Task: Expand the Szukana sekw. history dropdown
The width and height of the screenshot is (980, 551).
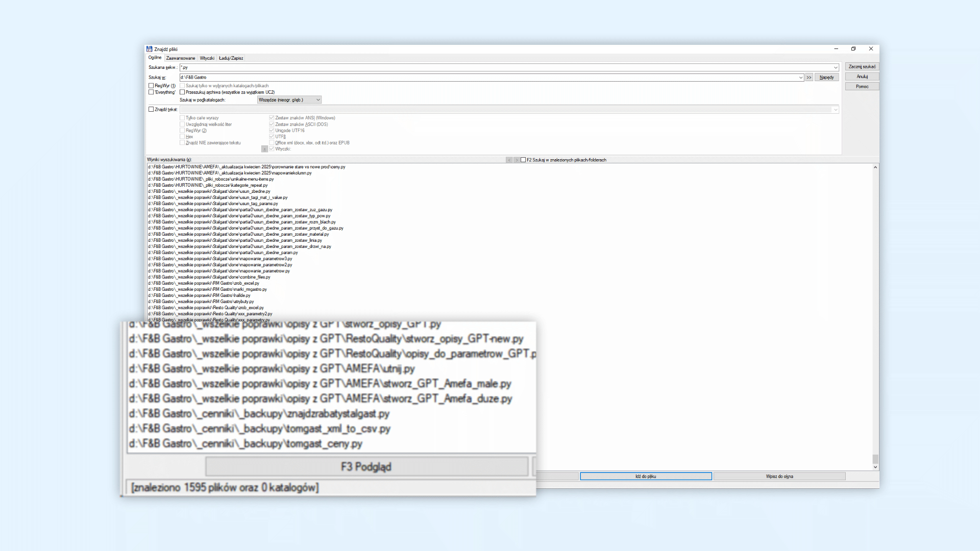Action: click(x=836, y=67)
